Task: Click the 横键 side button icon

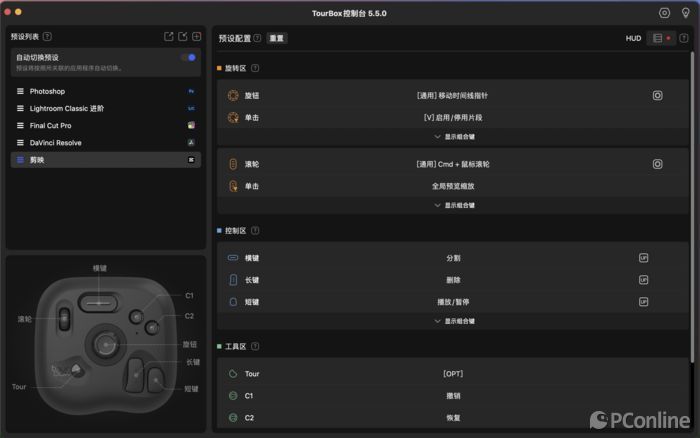Action: 233,258
